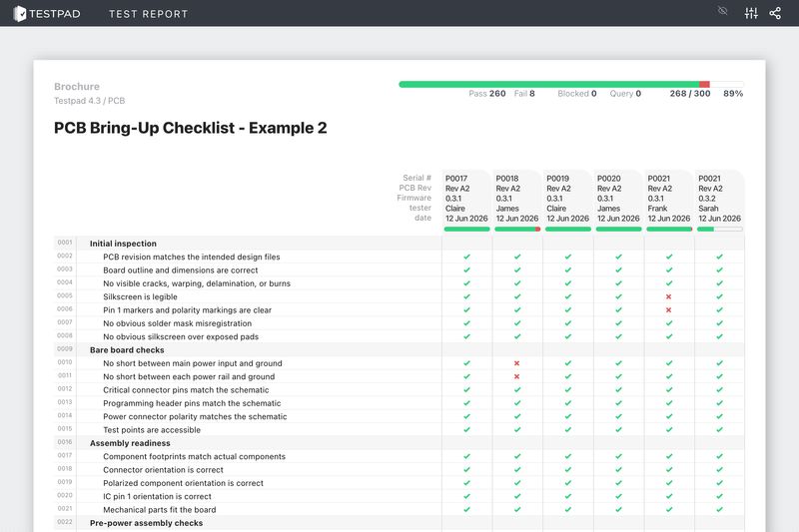Viewport: 799px width, 532px height.
Task: Click fail X for short between main power input
Action: (516, 363)
